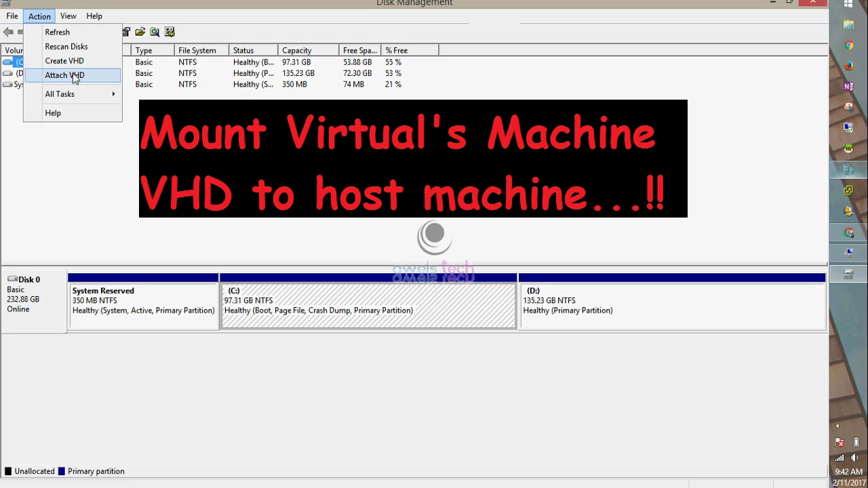This screenshot has width=868, height=488.
Task: Open Google Chrome from the taskbar
Action: (x=848, y=45)
